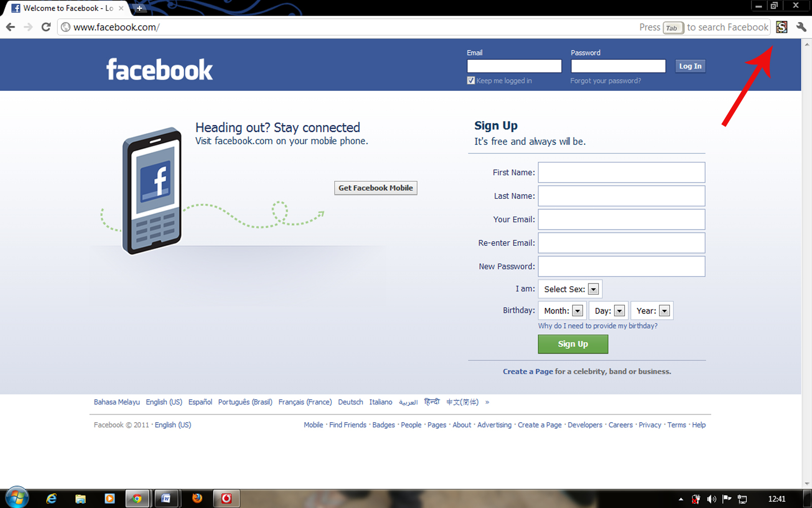Switch language to Português (Brasil)
This screenshot has width=812, height=508.
pyautogui.click(x=245, y=402)
